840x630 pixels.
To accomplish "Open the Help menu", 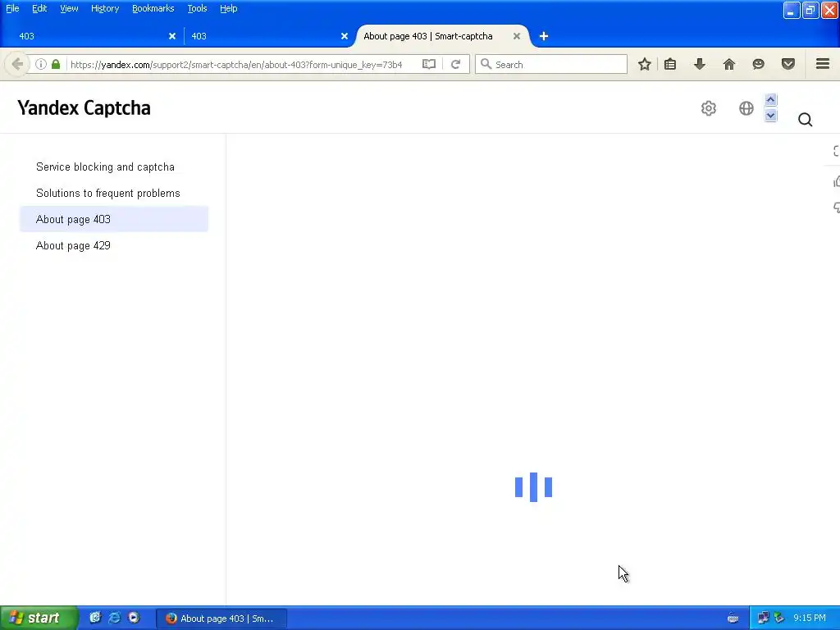I will 228,8.
